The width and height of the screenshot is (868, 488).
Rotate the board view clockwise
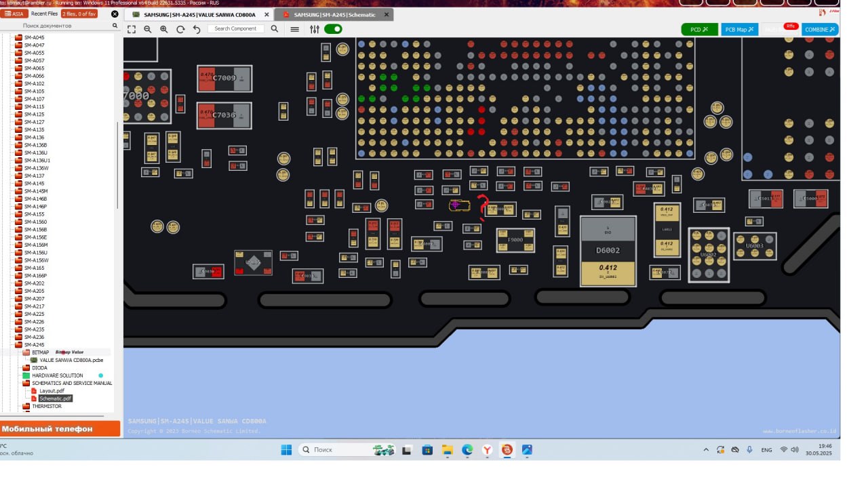180,29
